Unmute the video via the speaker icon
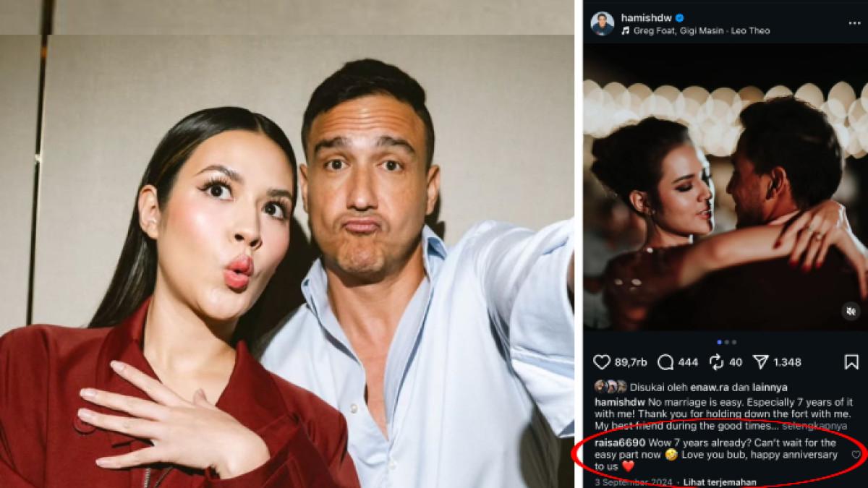The height and width of the screenshot is (488, 868). (851, 311)
